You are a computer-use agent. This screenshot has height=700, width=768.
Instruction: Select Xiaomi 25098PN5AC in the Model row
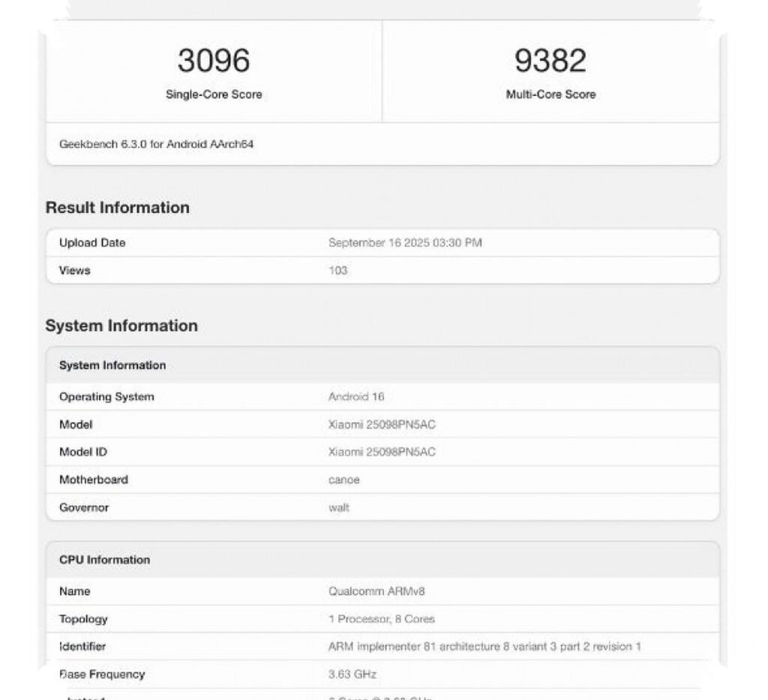coord(382,425)
